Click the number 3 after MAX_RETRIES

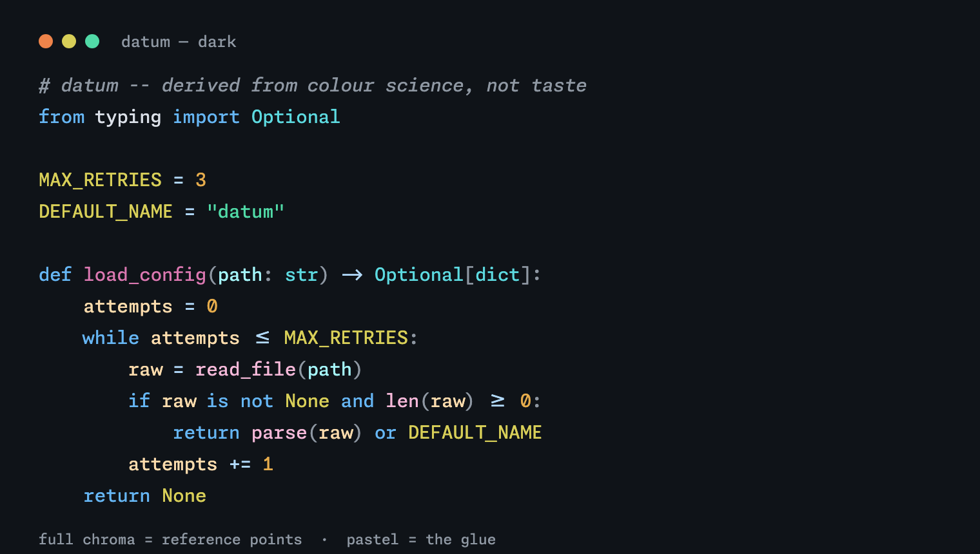coord(201,180)
